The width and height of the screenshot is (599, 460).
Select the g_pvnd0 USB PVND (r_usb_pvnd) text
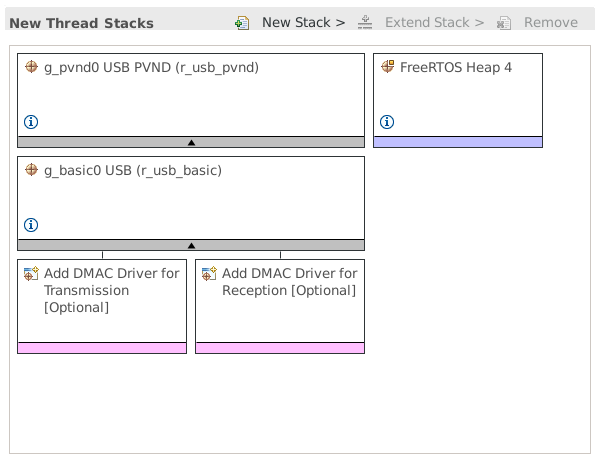[x=151, y=68]
